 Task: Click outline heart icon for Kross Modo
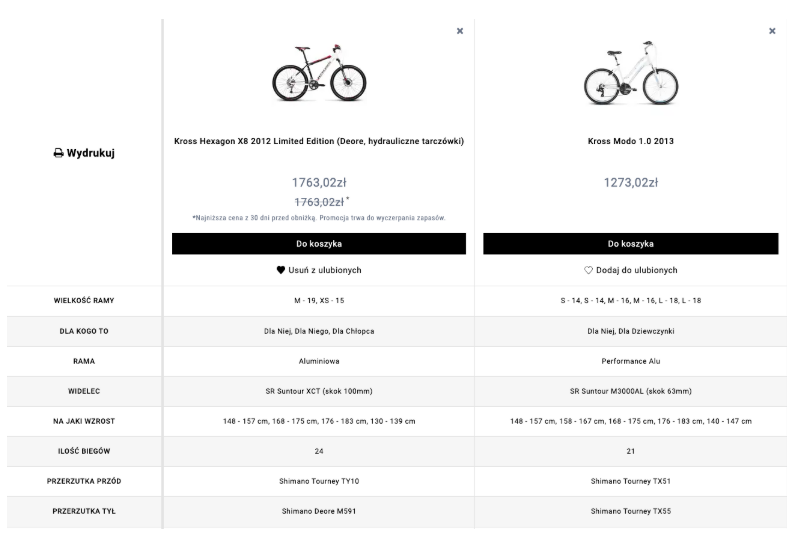click(x=589, y=270)
